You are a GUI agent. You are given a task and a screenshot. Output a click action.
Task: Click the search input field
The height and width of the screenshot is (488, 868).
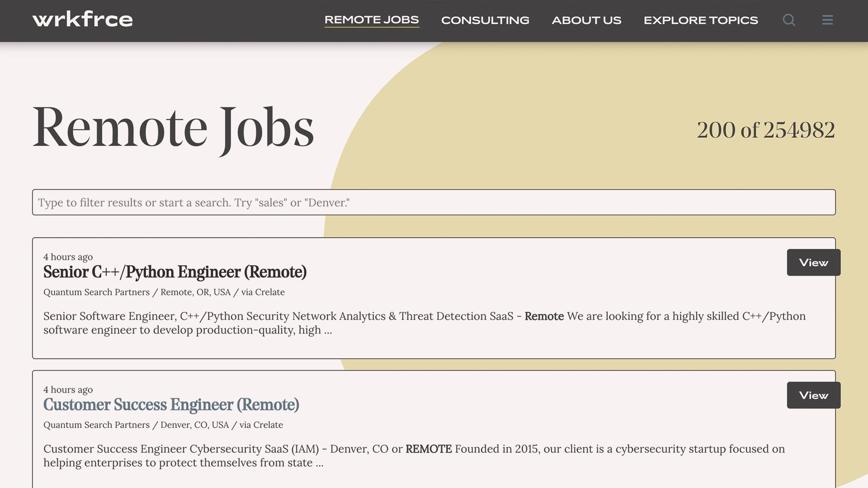tap(434, 202)
